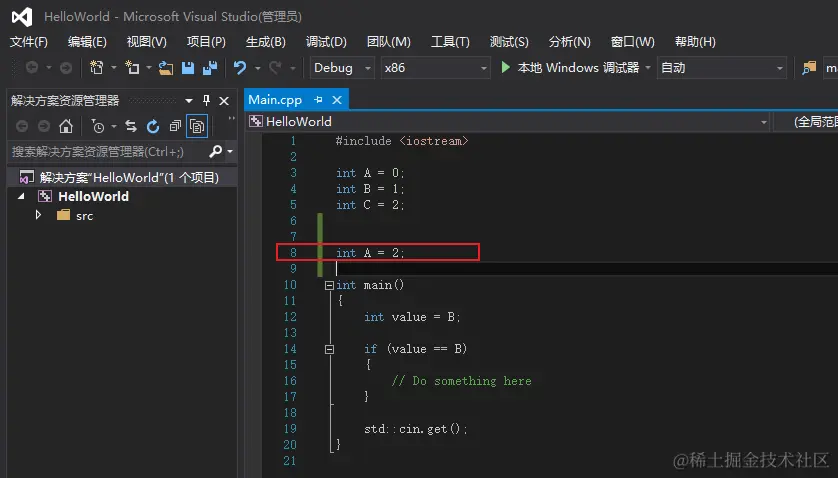Collapse the HelloWorld project node
838x478 pixels.
[x=21, y=197]
